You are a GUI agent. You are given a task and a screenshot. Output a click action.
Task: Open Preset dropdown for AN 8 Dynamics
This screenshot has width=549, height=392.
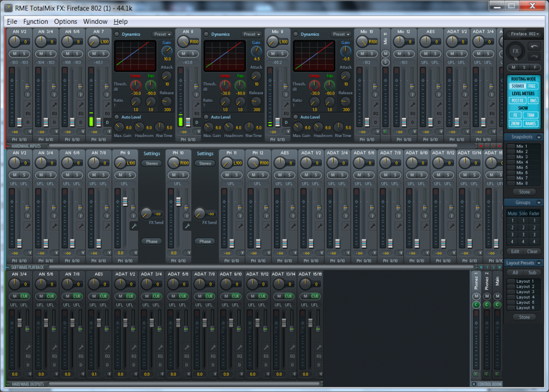252,34
